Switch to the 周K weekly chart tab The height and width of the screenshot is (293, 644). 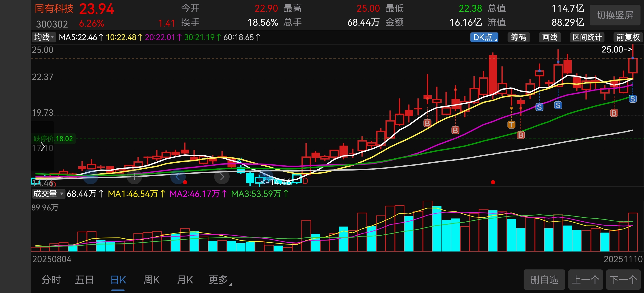(151, 280)
